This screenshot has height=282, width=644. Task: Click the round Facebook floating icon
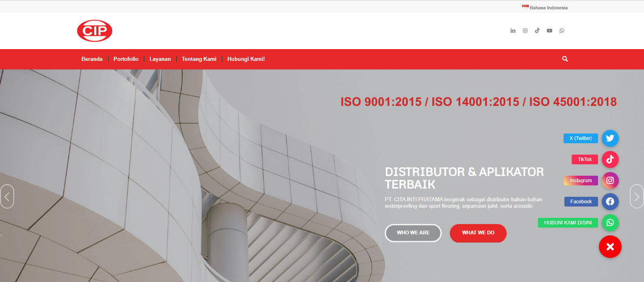[x=610, y=202]
